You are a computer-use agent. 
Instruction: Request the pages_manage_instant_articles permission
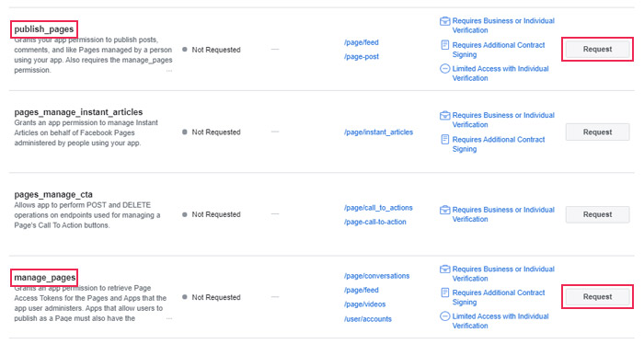tap(597, 132)
